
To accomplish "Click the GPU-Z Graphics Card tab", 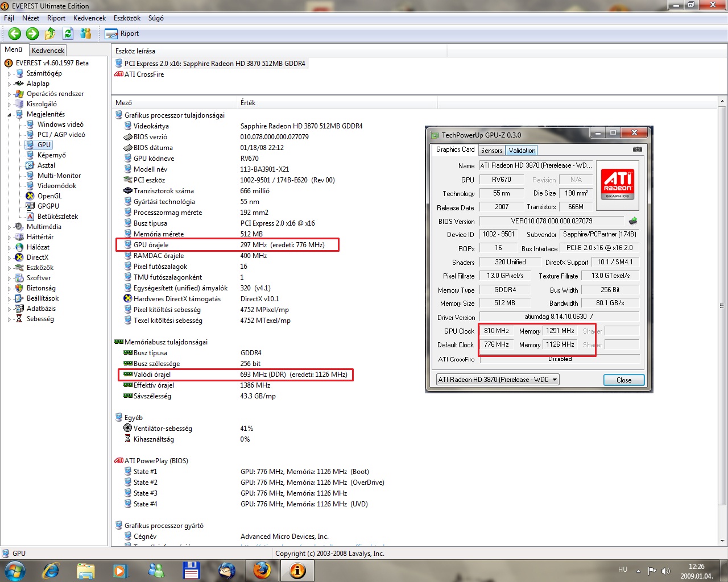I will [455, 149].
